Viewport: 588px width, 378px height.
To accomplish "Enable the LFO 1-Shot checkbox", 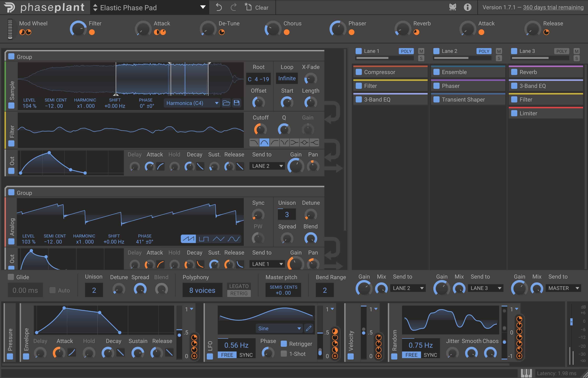I will [x=284, y=354].
